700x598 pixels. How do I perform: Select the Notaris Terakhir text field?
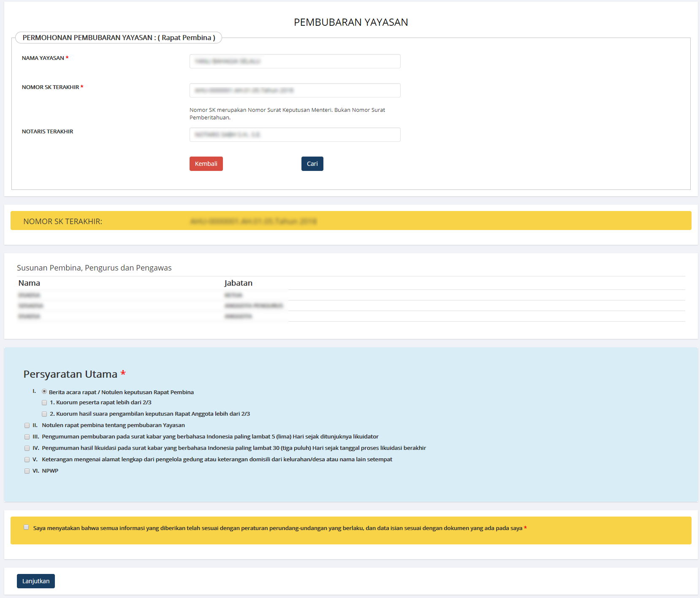click(x=295, y=135)
